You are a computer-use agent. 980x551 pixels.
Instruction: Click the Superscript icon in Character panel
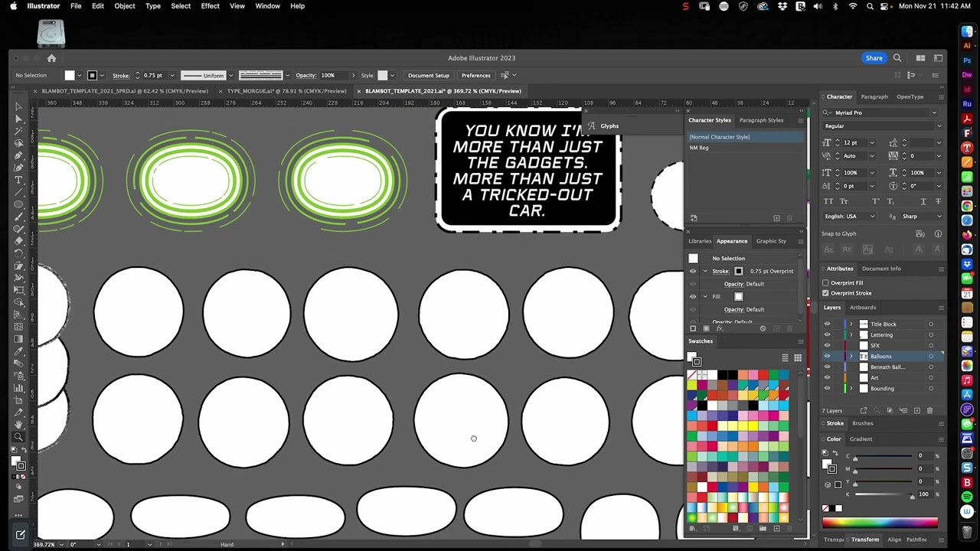[x=877, y=201]
